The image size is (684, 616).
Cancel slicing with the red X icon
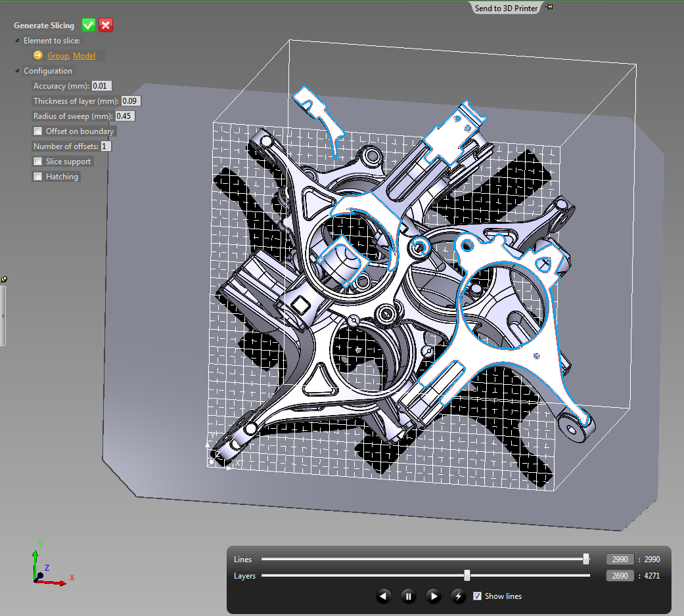tap(106, 26)
